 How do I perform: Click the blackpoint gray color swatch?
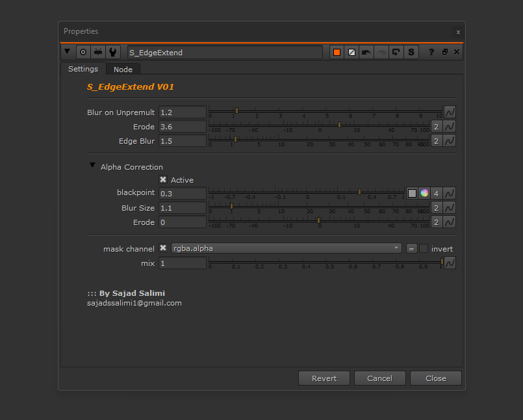tap(412, 193)
